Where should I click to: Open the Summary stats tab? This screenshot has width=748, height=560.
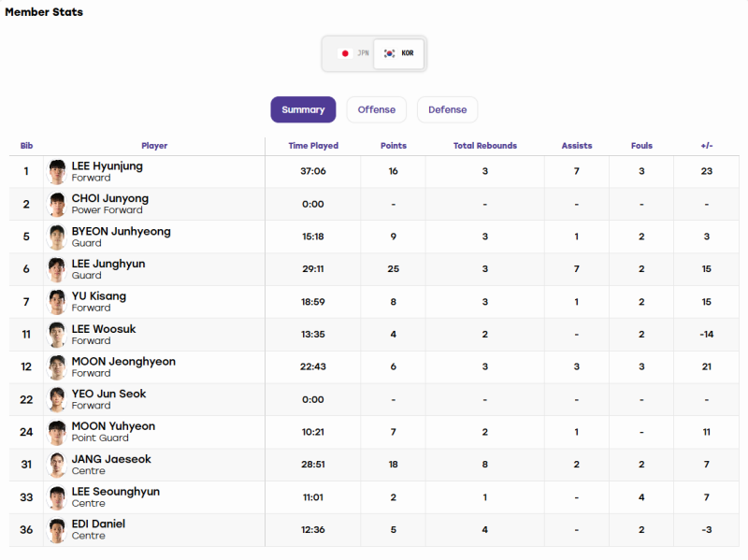click(303, 109)
